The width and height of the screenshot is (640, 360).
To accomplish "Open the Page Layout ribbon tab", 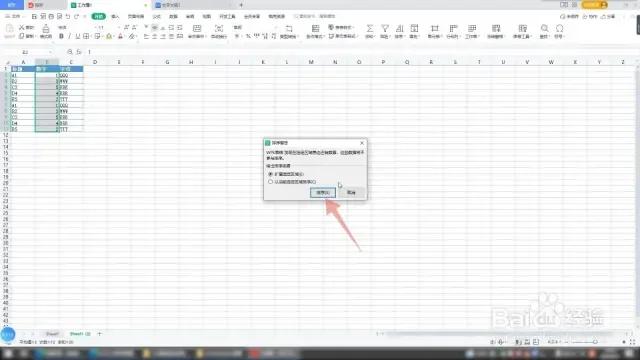I will tap(136, 16).
